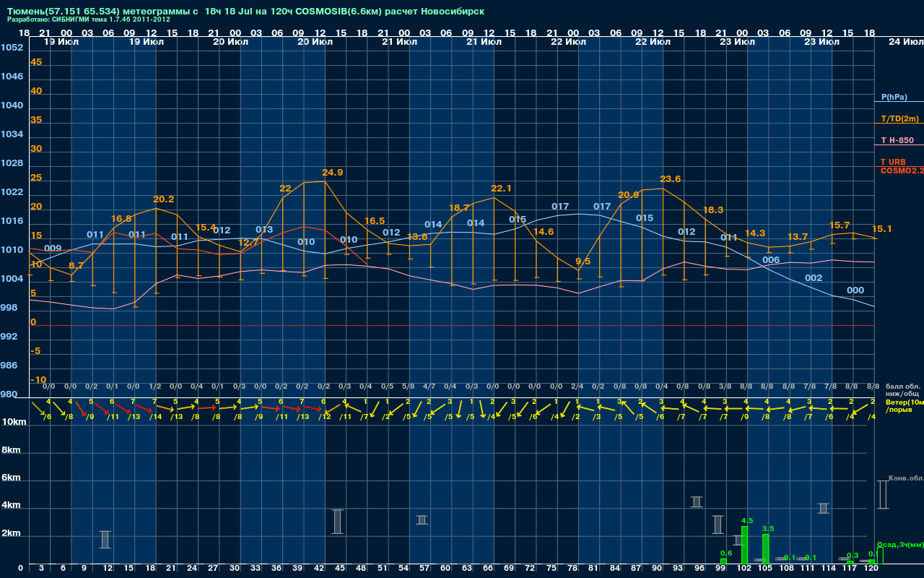Image resolution: width=924 pixels, height=578 pixels.
Task: Click the 5/8 cloud cover value
Action: (x=409, y=387)
